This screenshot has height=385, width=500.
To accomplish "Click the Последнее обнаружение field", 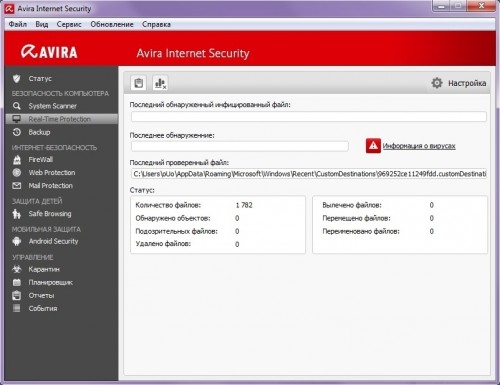I will click(x=240, y=146).
